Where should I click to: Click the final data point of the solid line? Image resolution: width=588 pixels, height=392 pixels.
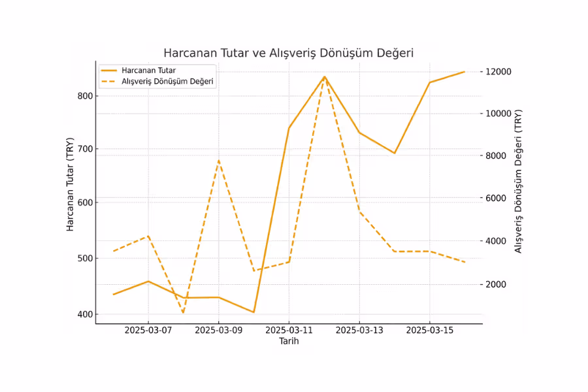click(x=463, y=72)
